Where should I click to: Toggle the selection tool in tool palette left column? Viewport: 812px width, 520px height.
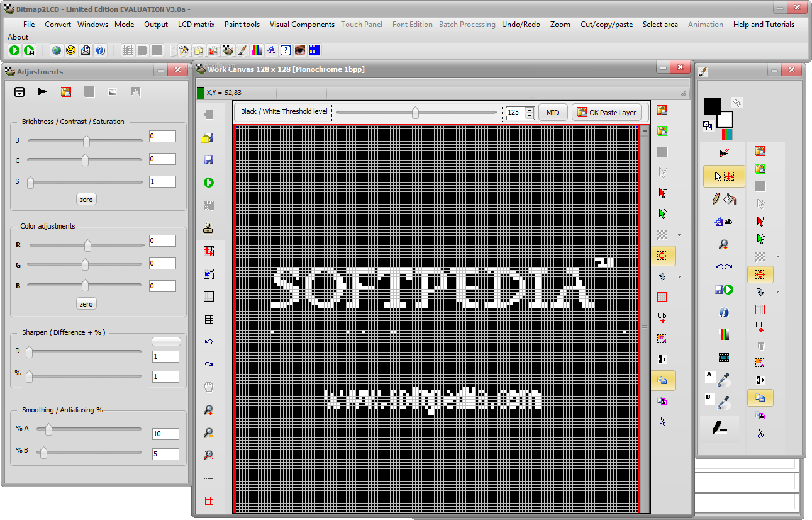click(724, 176)
